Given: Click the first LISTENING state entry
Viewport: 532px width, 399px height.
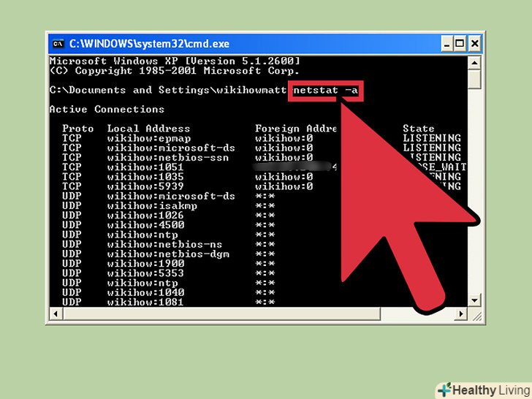Looking at the screenshot, I should click(432, 138).
